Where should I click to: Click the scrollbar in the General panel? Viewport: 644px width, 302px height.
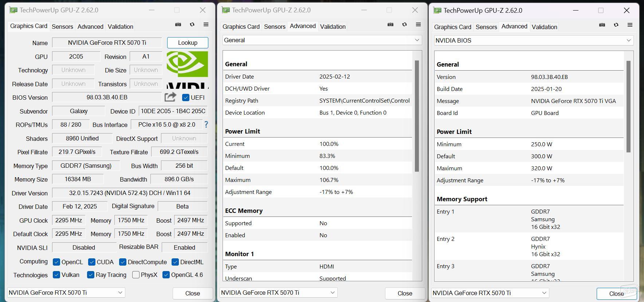point(417,116)
